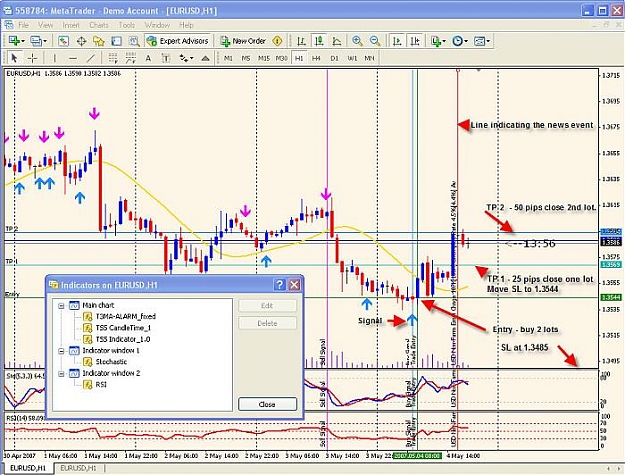Click the triangle shape tool icon
Viewport: 625px width, 475px height.
click(205, 59)
